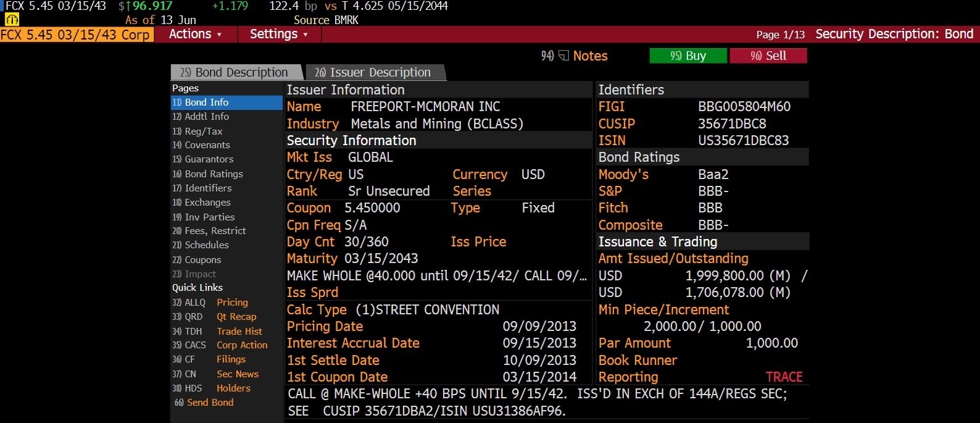
Task: Click the Day Cnt value 30/360
Action: [x=367, y=242]
